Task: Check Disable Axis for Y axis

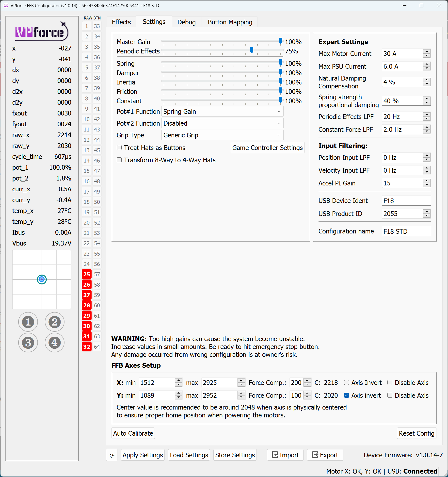Action: coord(390,395)
